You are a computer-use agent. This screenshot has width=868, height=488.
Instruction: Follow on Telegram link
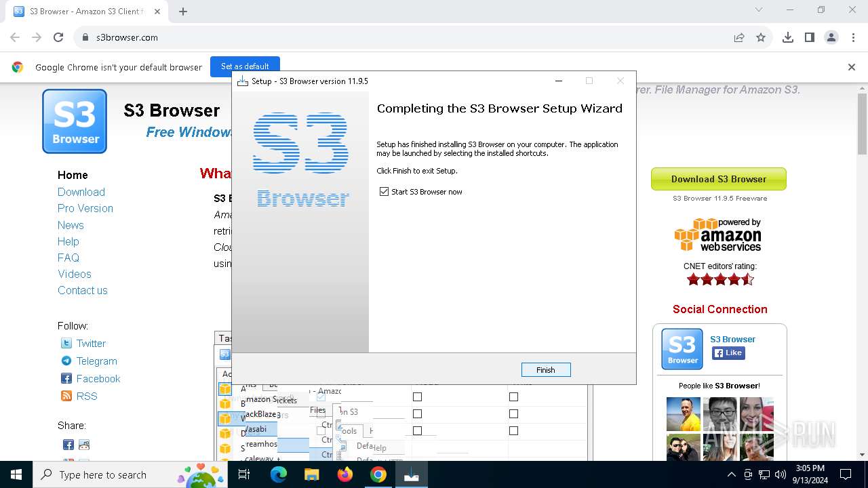coord(96,361)
